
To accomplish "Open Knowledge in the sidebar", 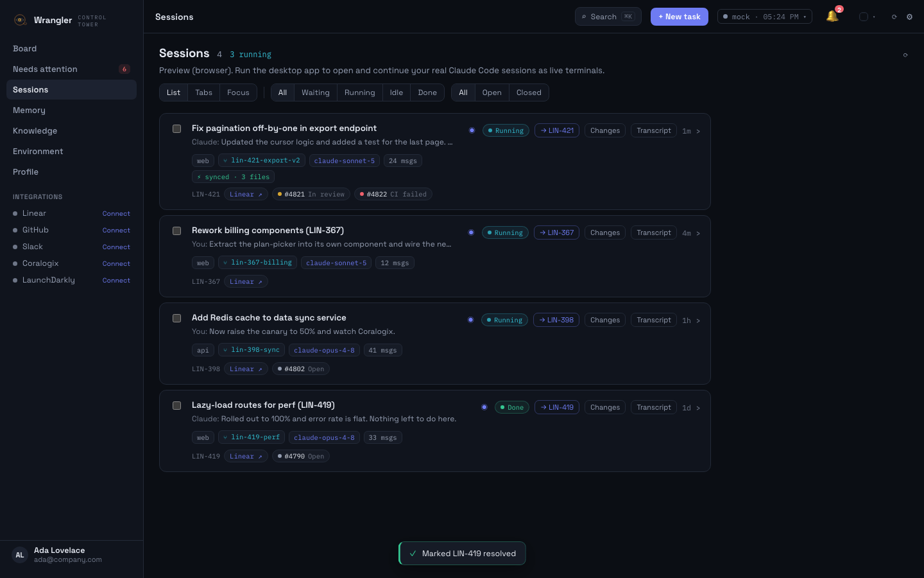I will pos(71,130).
